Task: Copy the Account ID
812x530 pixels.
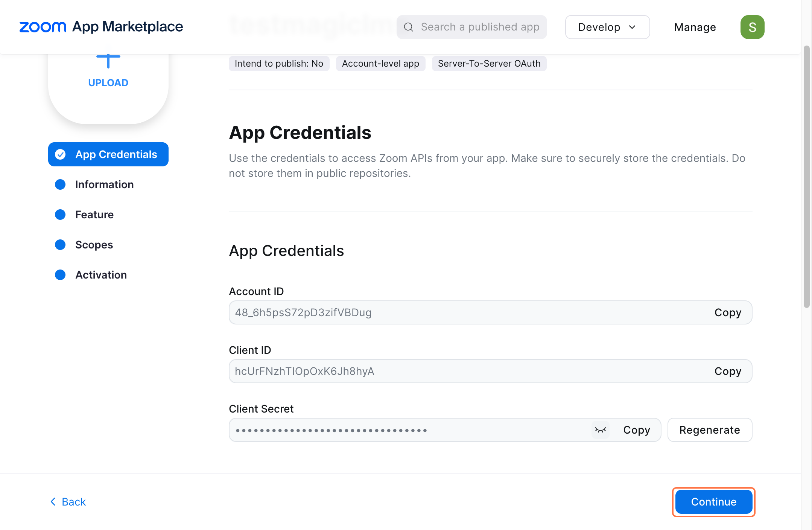Action: pyautogui.click(x=728, y=312)
